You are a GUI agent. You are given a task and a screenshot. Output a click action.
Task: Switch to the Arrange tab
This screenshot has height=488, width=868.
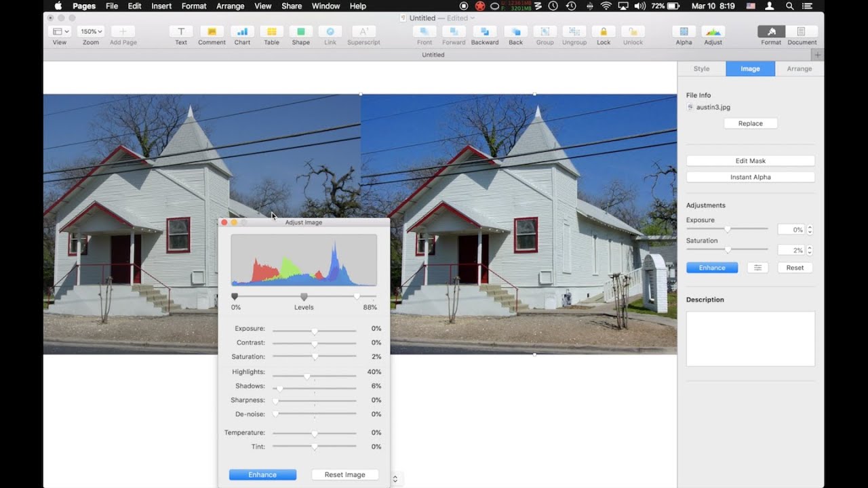tap(800, 68)
